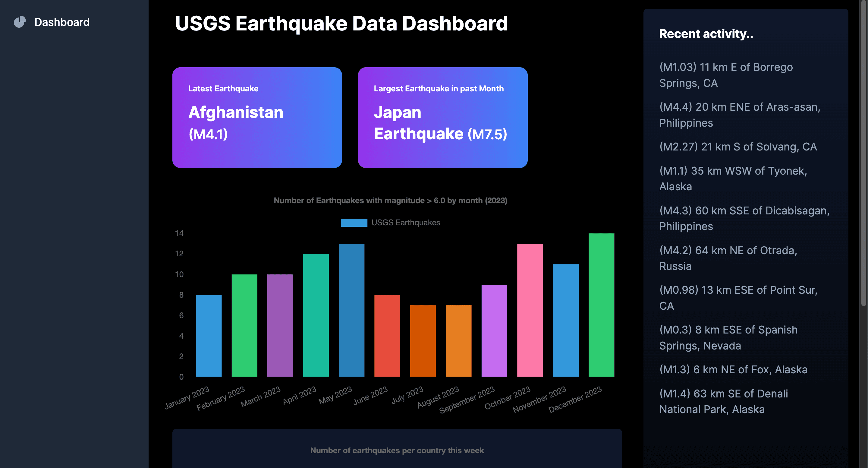Click the chart title about magnitude > 6.0
868x468 pixels.
(390, 201)
